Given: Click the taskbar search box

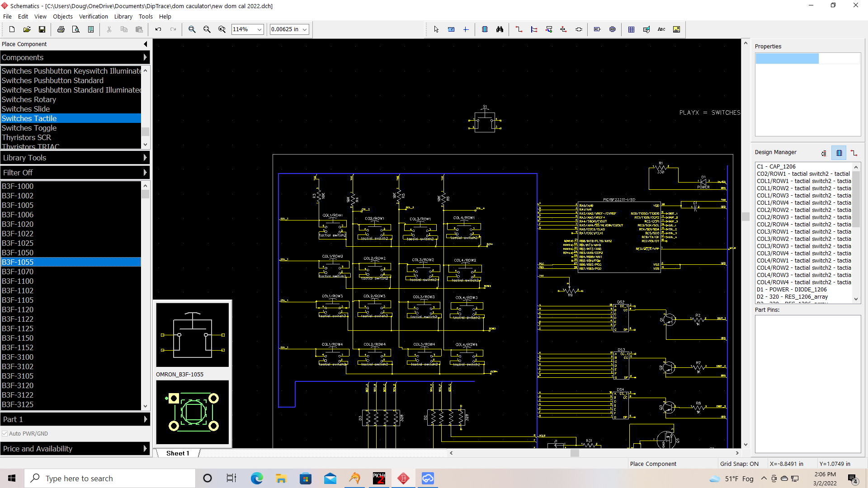Looking at the screenshot, I should point(110,479).
